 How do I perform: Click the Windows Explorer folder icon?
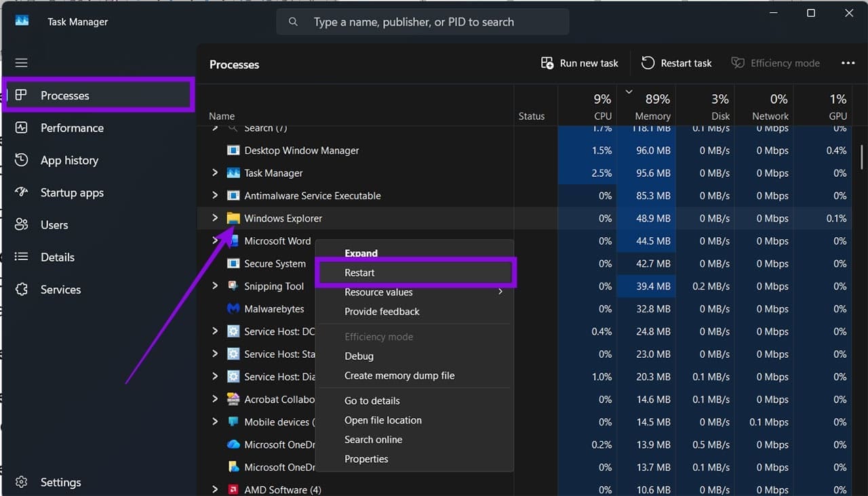[x=233, y=218]
